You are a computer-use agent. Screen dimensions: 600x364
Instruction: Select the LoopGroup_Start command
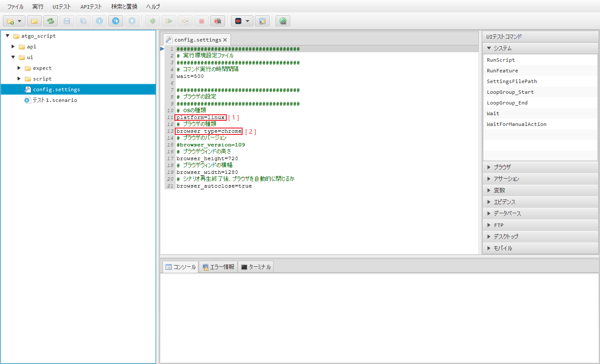[540, 92]
